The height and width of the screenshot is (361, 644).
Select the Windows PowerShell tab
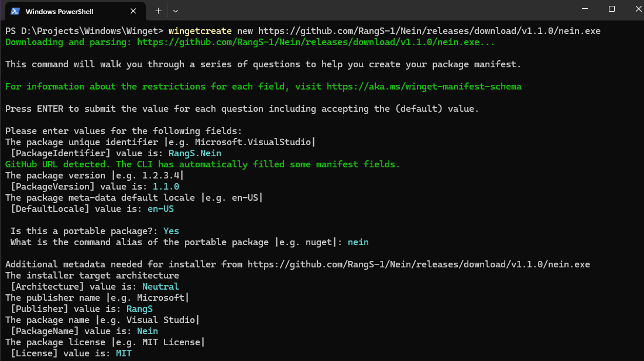tap(75, 11)
